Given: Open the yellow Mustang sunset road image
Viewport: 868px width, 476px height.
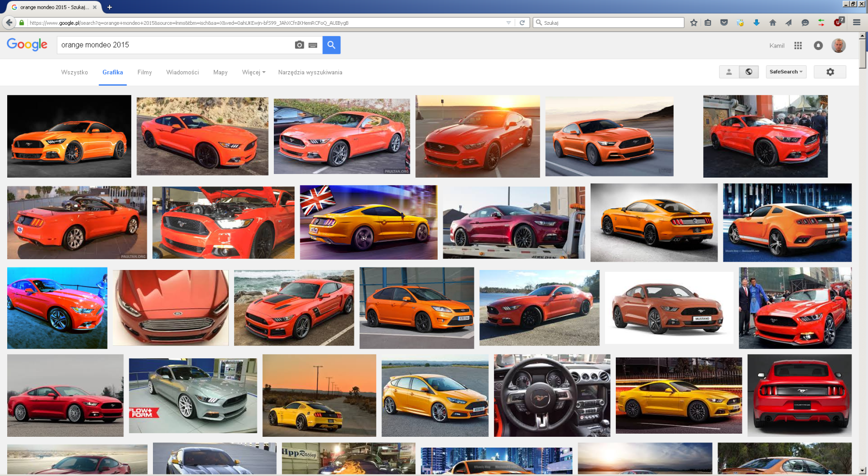Looking at the screenshot, I should click(319, 395).
